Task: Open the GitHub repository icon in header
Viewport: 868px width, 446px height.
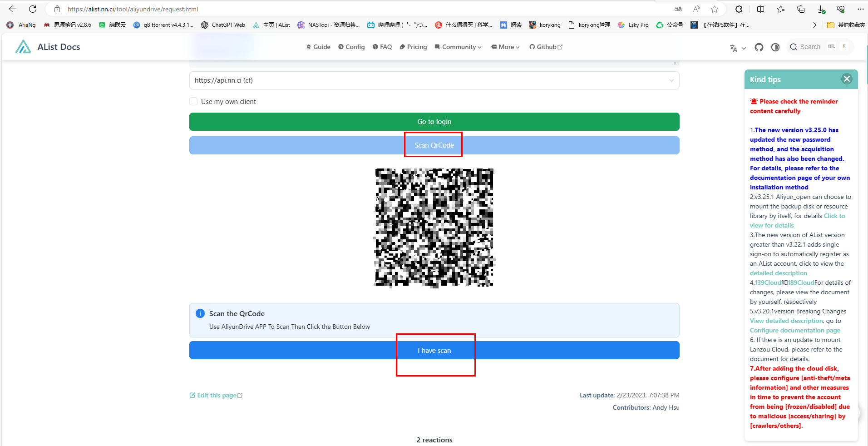Action: pos(759,47)
